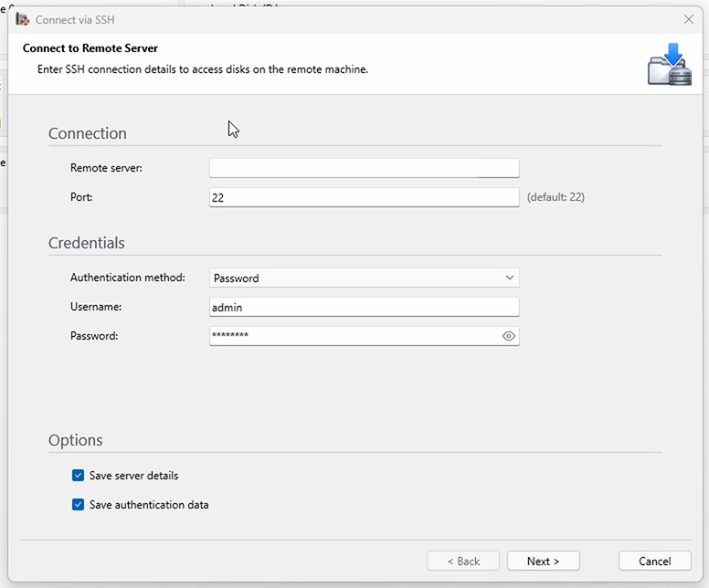Click the Connect via SSH app icon
This screenshot has height=588, width=709.
22,19
